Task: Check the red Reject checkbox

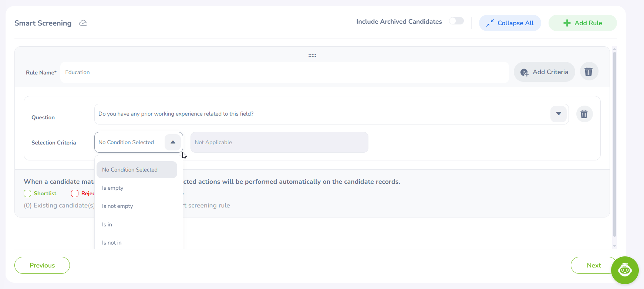Action: 75,193
